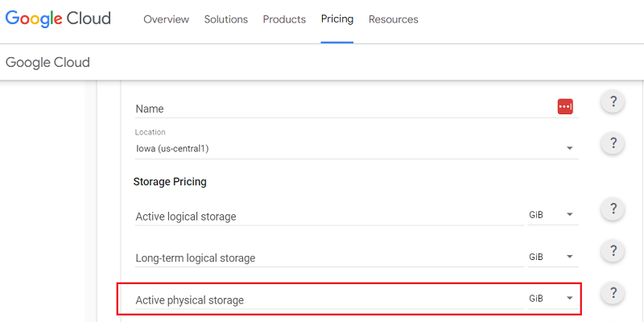Switch to the Products tab

click(284, 19)
